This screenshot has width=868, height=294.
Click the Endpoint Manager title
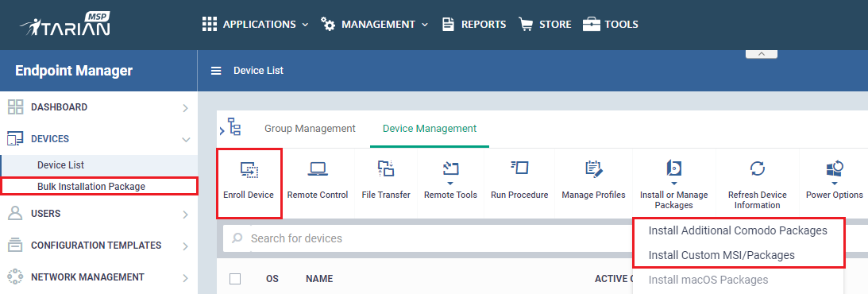tap(74, 71)
